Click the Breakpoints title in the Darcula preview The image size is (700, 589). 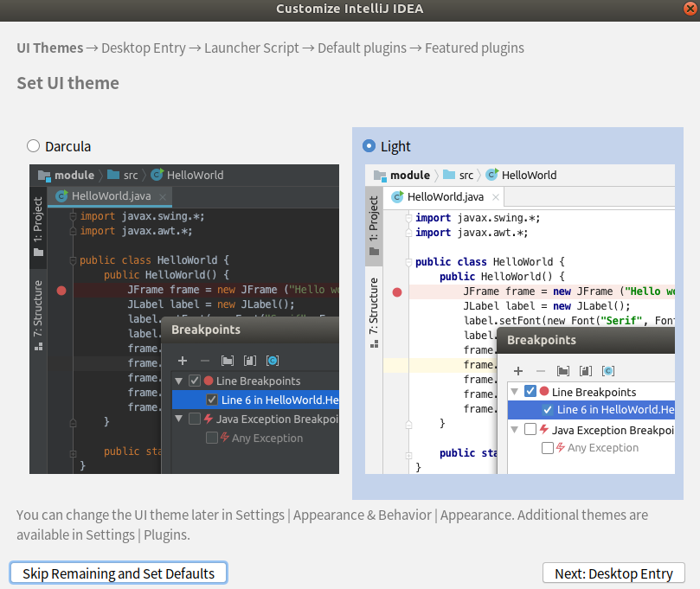pyautogui.click(x=206, y=330)
